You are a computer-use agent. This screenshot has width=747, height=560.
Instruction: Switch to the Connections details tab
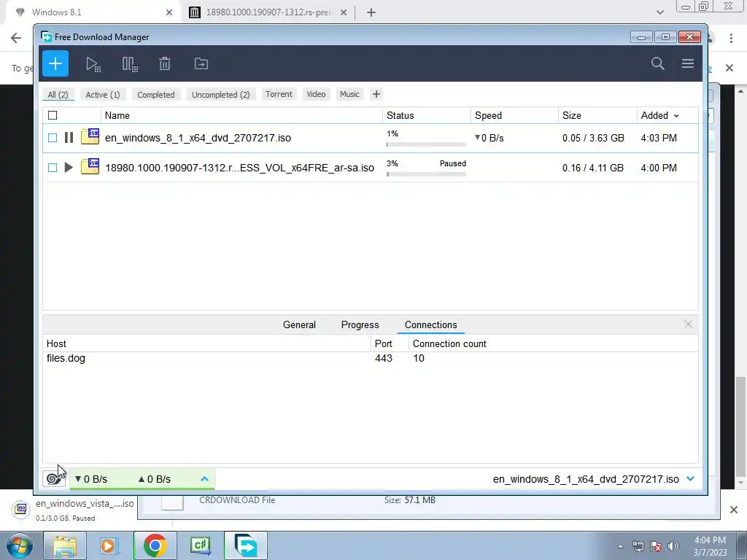click(x=430, y=324)
